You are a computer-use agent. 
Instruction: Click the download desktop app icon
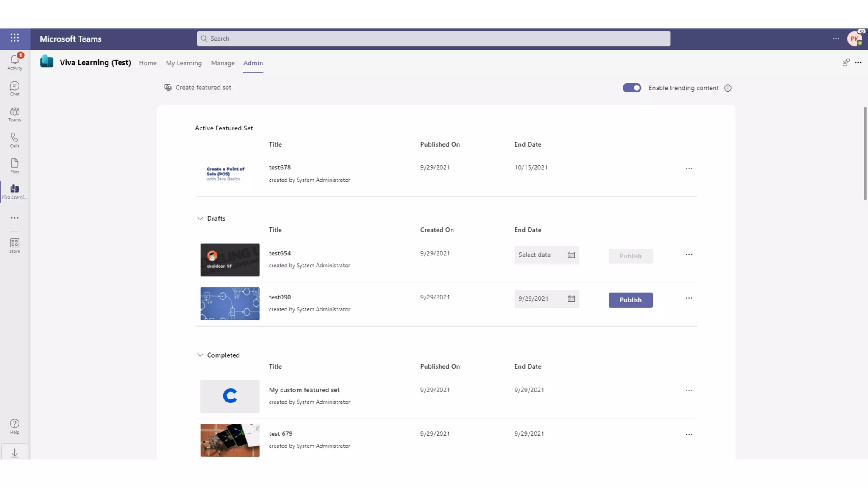point(14,453)
